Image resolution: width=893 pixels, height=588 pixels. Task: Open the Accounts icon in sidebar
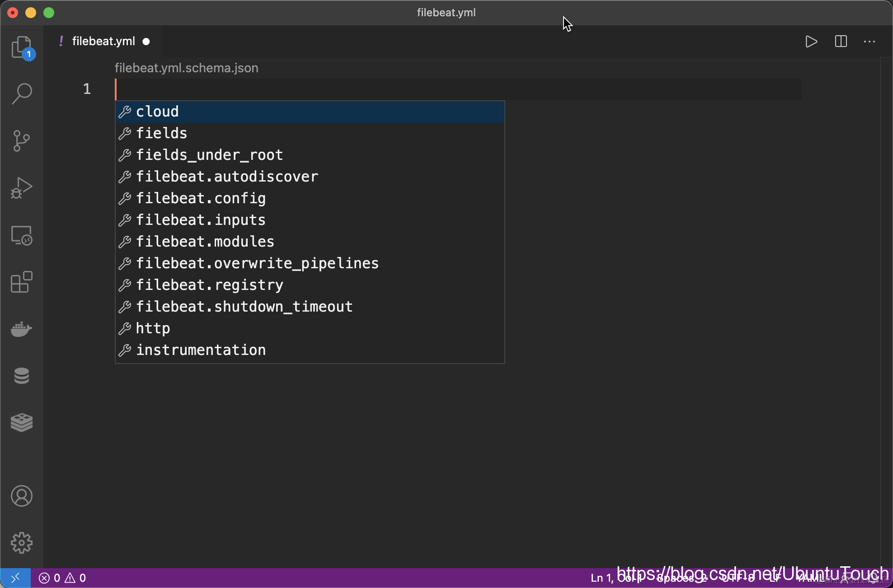[x=22, y=496]
